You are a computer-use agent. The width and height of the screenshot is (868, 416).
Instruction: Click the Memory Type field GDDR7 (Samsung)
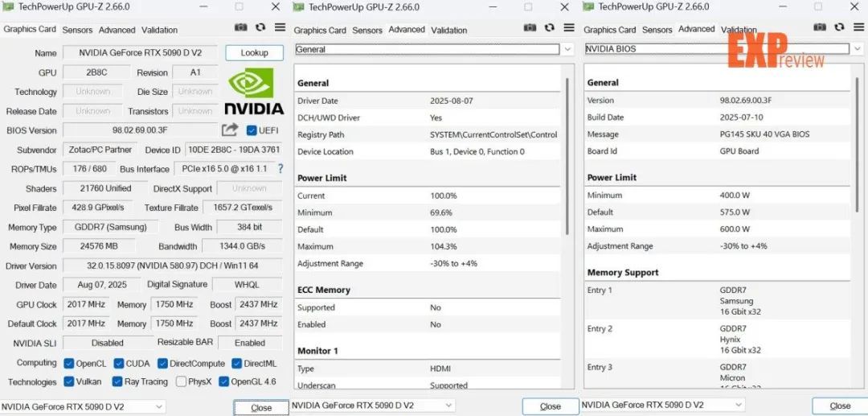(x=111, y=227)
